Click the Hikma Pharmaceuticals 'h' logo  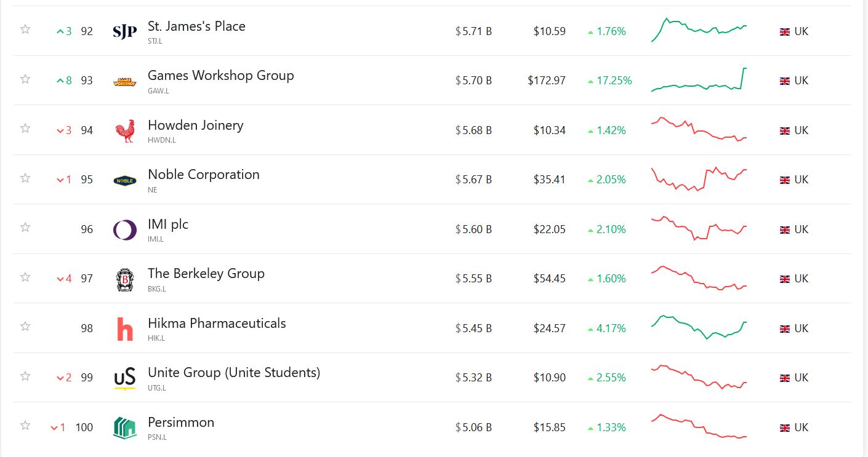pyautogui.click(x=125, y=329)
